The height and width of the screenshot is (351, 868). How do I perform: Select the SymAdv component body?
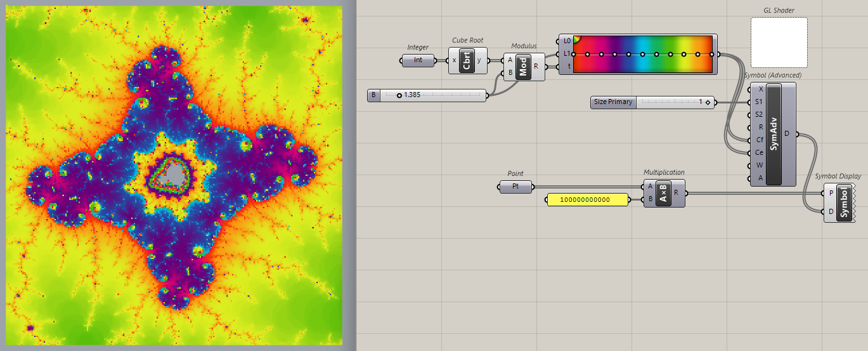click(x=774, y=134)
